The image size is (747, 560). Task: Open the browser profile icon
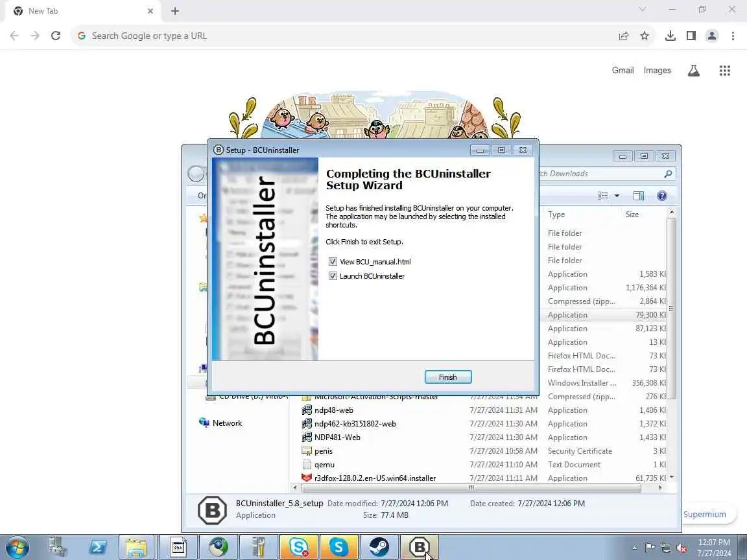coord(712,36)
